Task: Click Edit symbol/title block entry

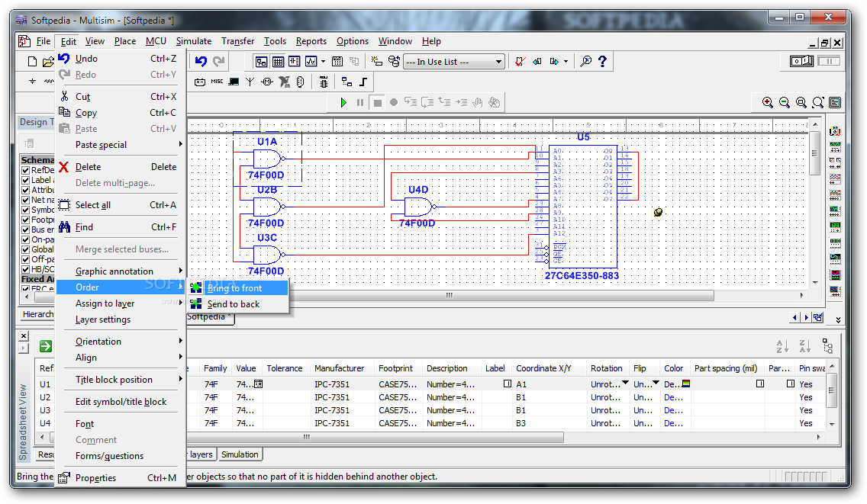Action: point(121,402)
